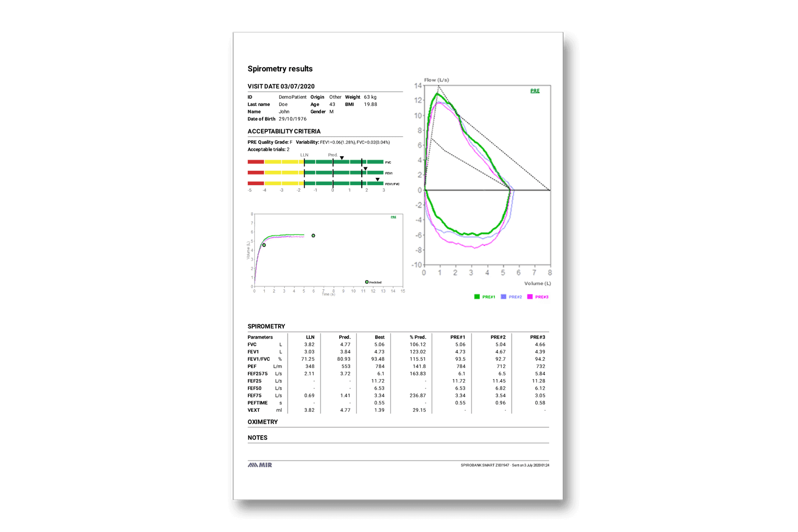
Task: Click the '% Pred.' column header
Action: click(418, 337)
